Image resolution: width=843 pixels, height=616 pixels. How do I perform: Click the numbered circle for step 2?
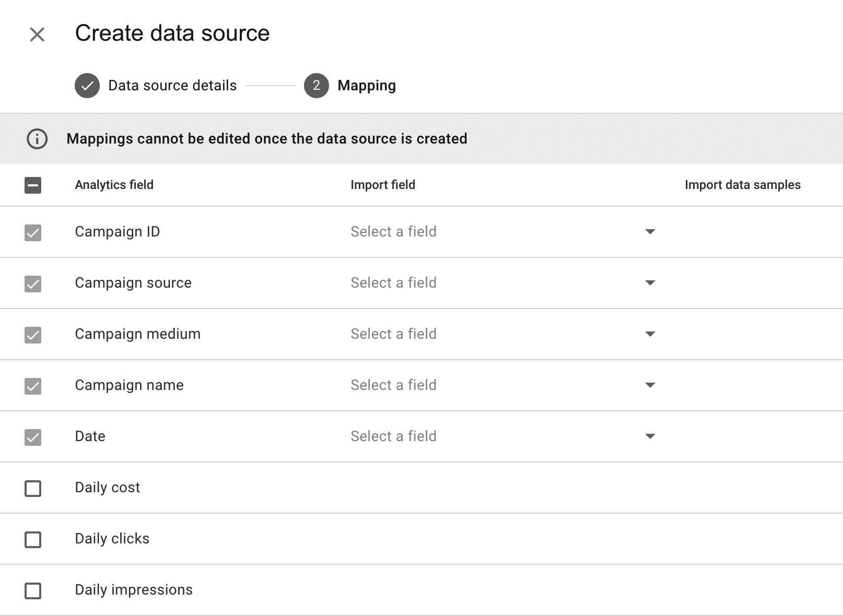(316, 86)
